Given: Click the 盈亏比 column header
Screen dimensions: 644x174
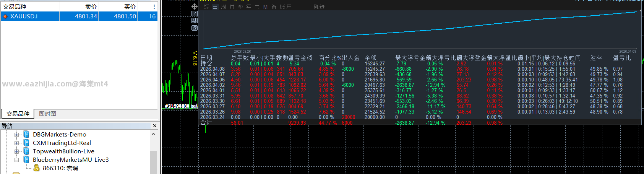Looking at the screenshot, I should pos(622,58).
